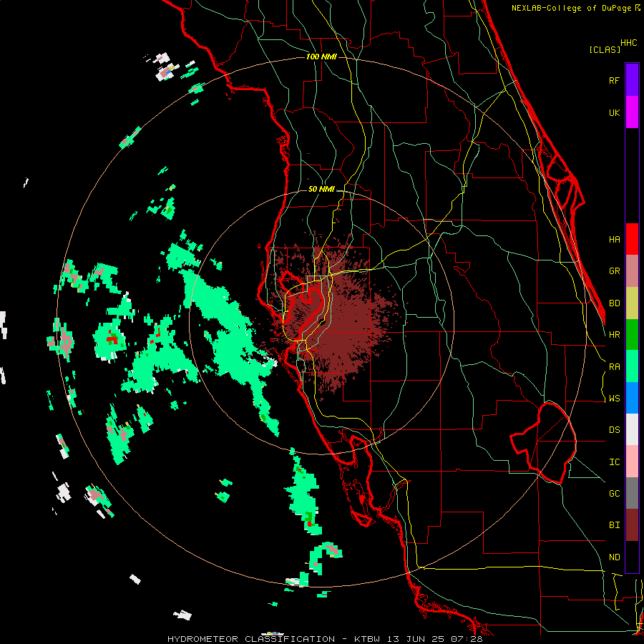Click the ND legend label

click(614, 557)
